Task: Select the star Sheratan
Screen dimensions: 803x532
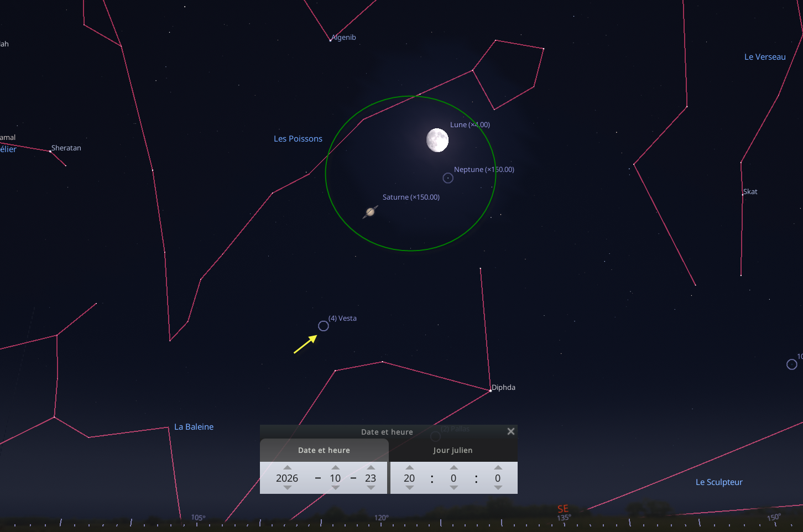Action: pos(50,151)
